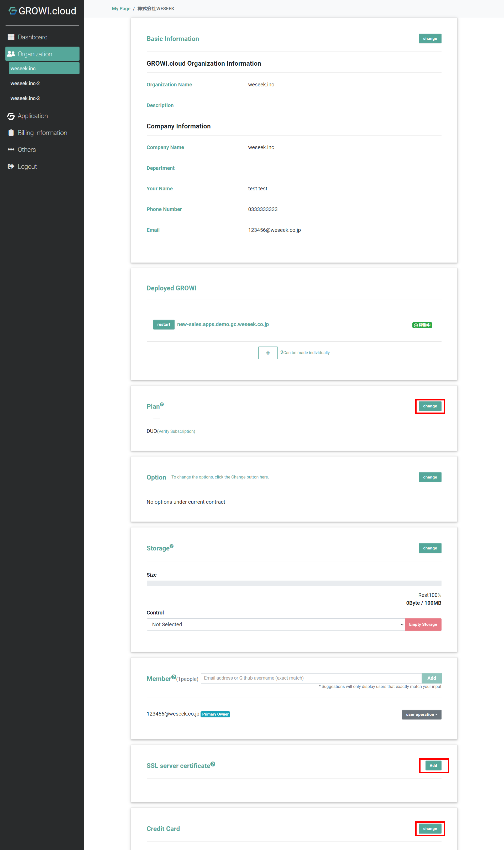Click the Application GROWI icon
504x850 pixels.
tap(11, 116)
